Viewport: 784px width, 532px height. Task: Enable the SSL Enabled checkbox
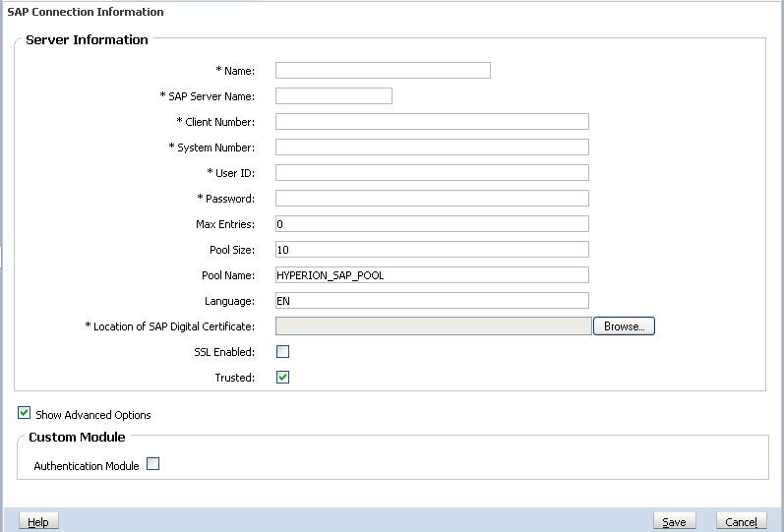tap(282, 352)
